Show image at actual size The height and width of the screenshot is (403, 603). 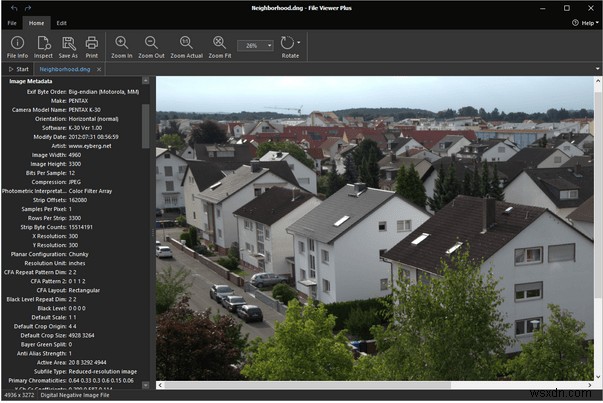186,45
